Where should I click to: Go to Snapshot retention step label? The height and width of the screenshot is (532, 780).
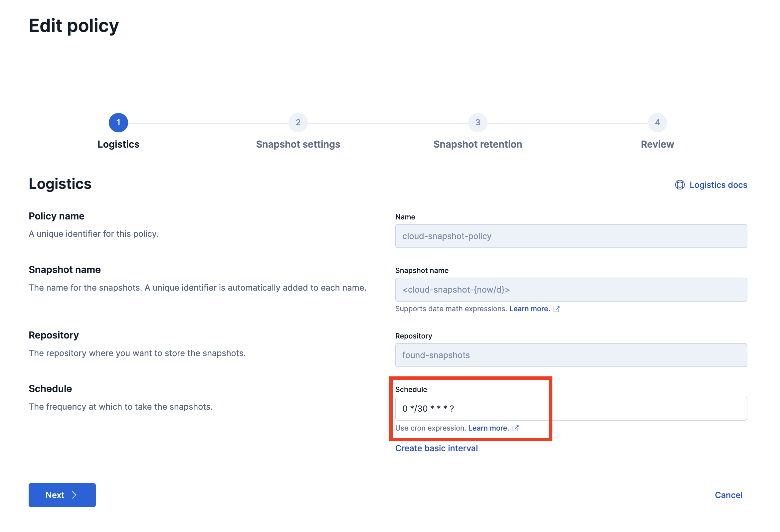coord(478,145)
